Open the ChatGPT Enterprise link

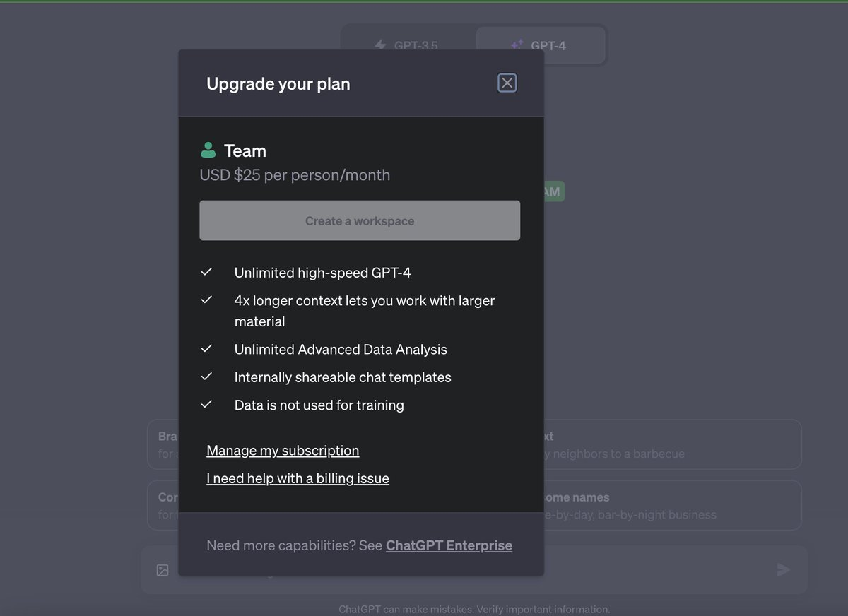[x=449, y=545]
